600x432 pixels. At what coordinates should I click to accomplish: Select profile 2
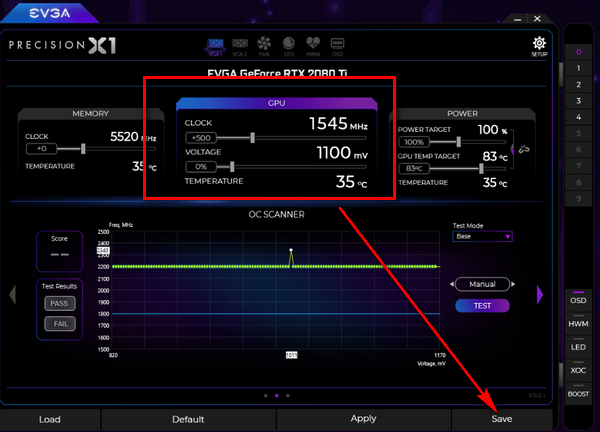click(579, 85)
